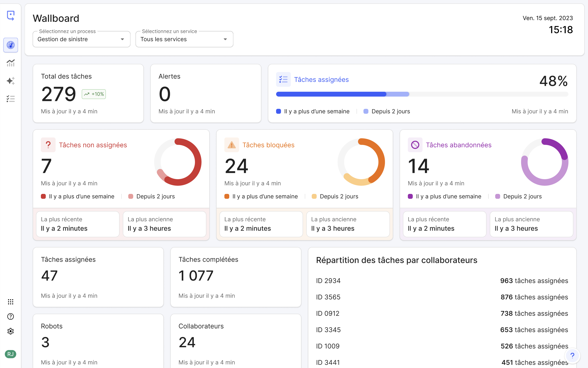
Task: Click the dark blue legend swatch in Tâches assignées
Action: (278, 112)
